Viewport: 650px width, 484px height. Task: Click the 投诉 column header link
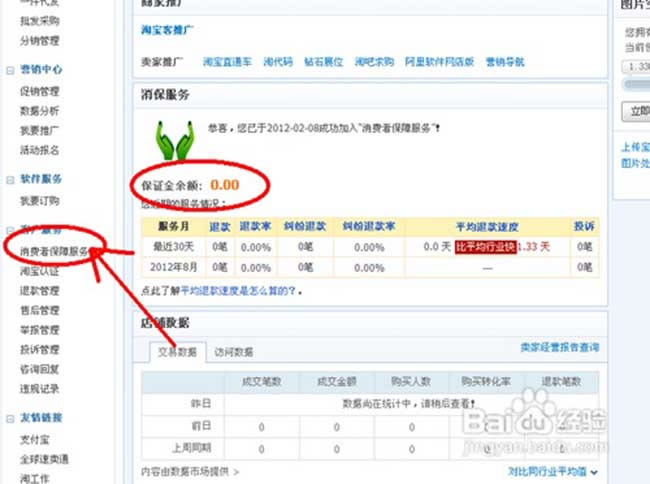click(x=584, y=226)
